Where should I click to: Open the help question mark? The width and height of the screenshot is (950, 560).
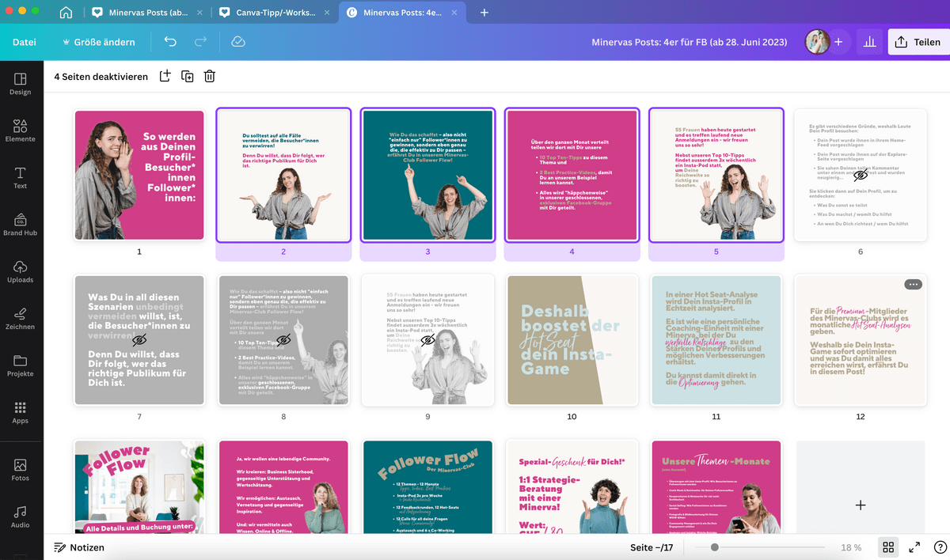940,547
